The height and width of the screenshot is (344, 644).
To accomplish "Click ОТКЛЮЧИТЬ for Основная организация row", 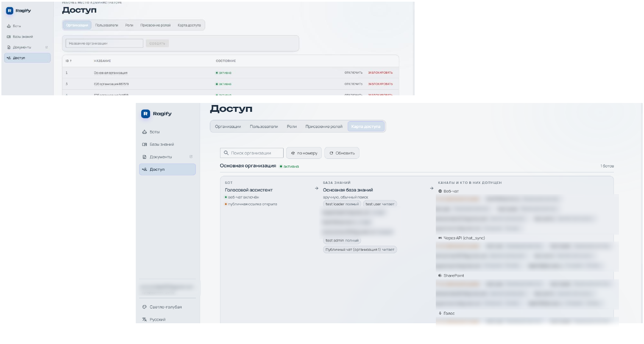I will click(354, 73).
